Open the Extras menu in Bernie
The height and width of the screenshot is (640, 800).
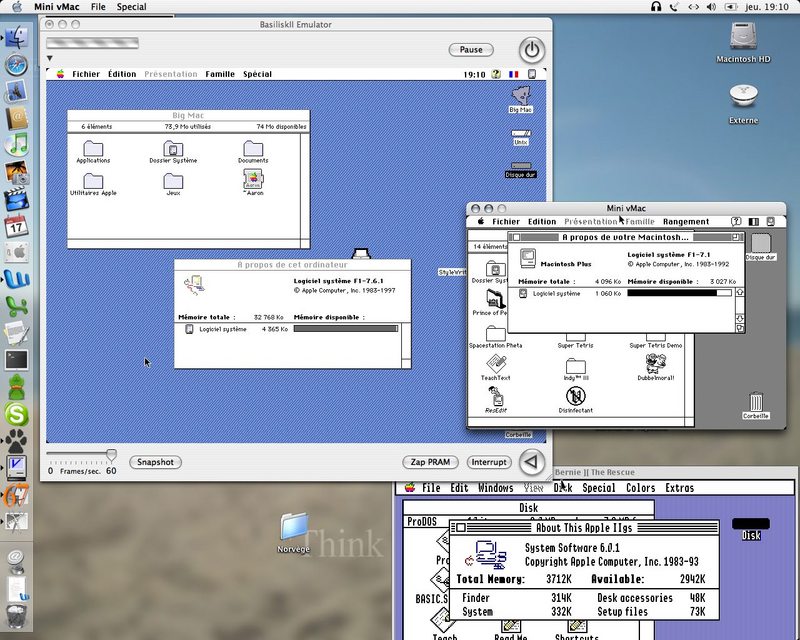(680, 488)
